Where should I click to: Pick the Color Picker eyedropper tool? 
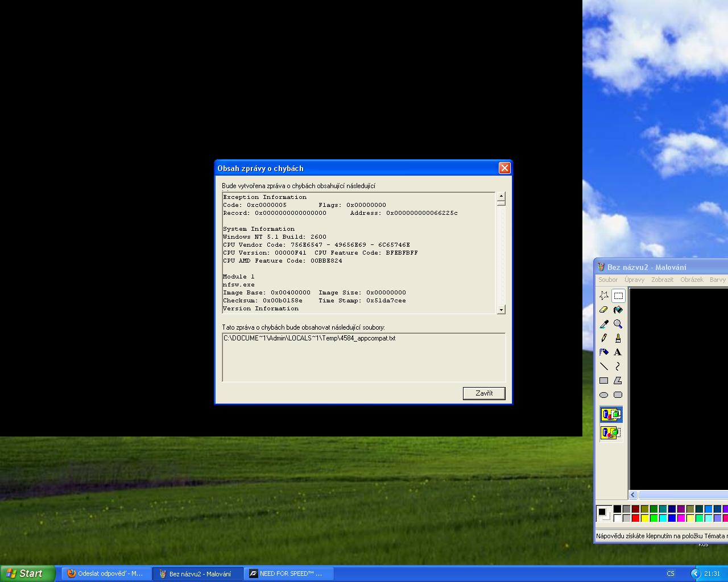(x=604, y=324)
